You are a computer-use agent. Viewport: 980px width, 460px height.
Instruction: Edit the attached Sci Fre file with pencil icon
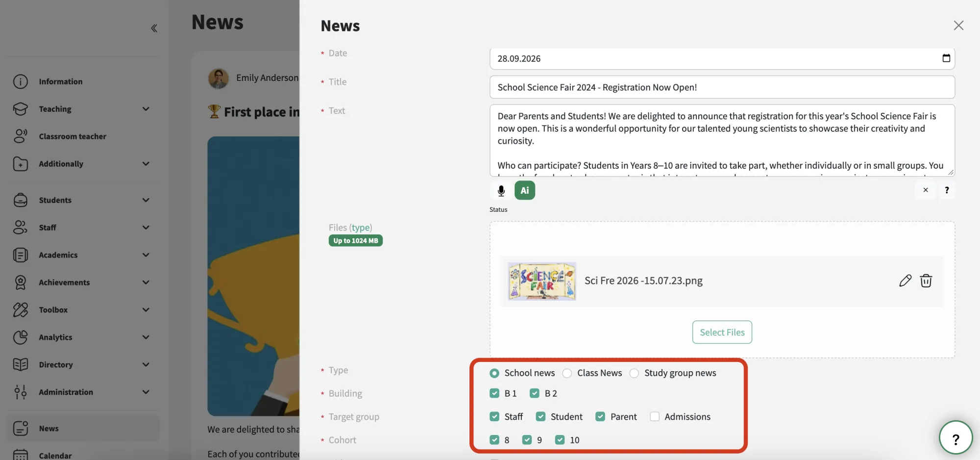pyautogui.click(x=905, y=281)
